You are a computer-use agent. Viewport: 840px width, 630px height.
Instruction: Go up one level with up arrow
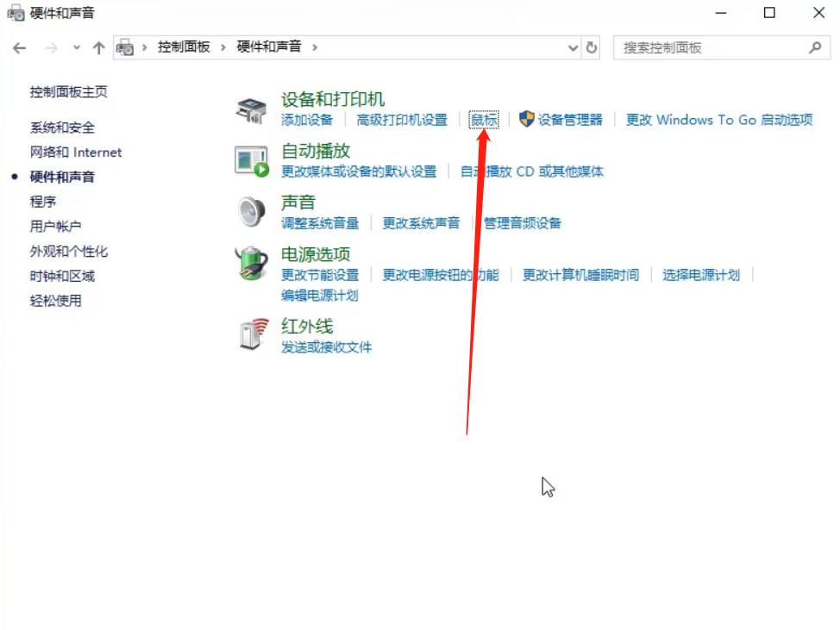(x=98, y=48)
